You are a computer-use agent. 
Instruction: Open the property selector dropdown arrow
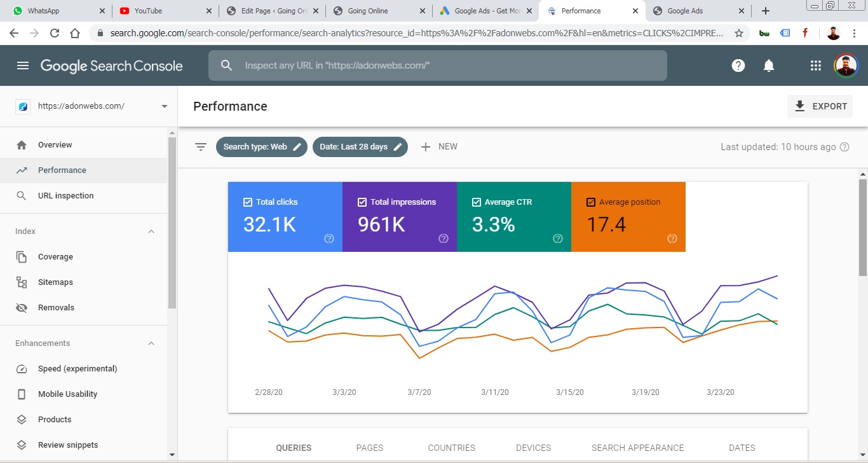(165, 107)
